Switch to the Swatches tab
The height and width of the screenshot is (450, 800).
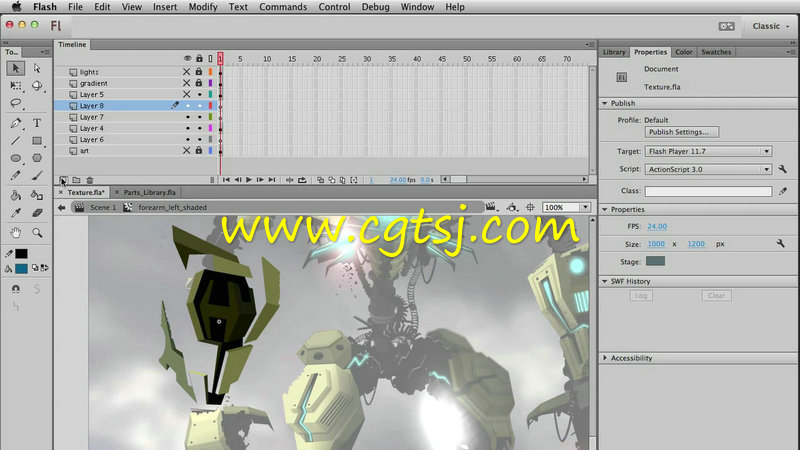[716, 52]
